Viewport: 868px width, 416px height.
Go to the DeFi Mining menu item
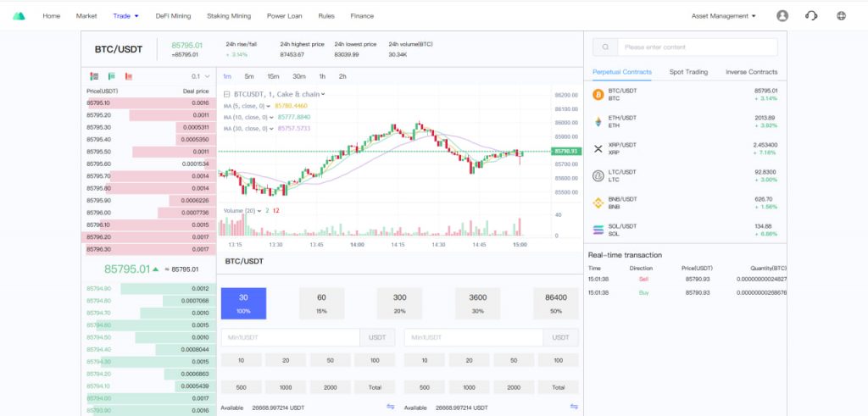point(173,16)
